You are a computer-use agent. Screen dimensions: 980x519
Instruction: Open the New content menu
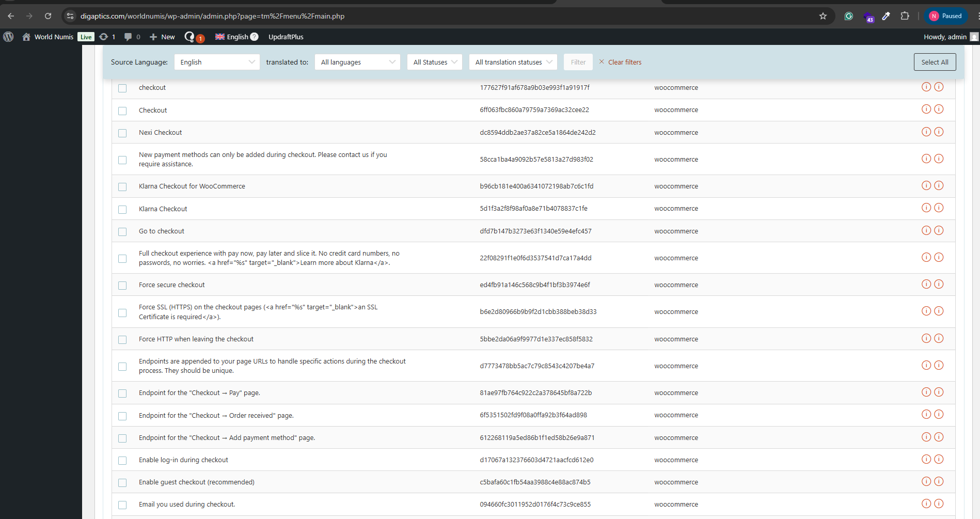click(162, 37)
